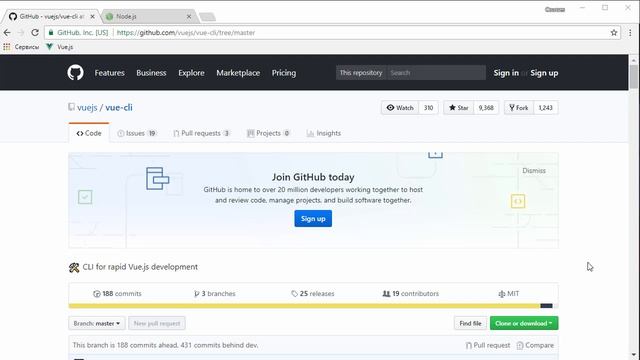Open the vuejs organization link
The image size is (640, 360).
pyautogui.click(x=87, y=107)
